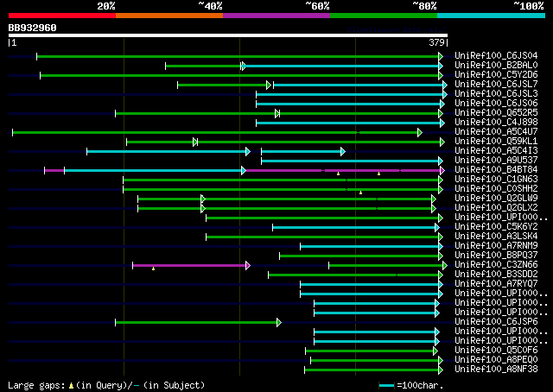This screenshot has height=392, width=553.
Task: Click the purple segment in the UniRef100_C3ZN66 row
Action: tap(189, 265)
